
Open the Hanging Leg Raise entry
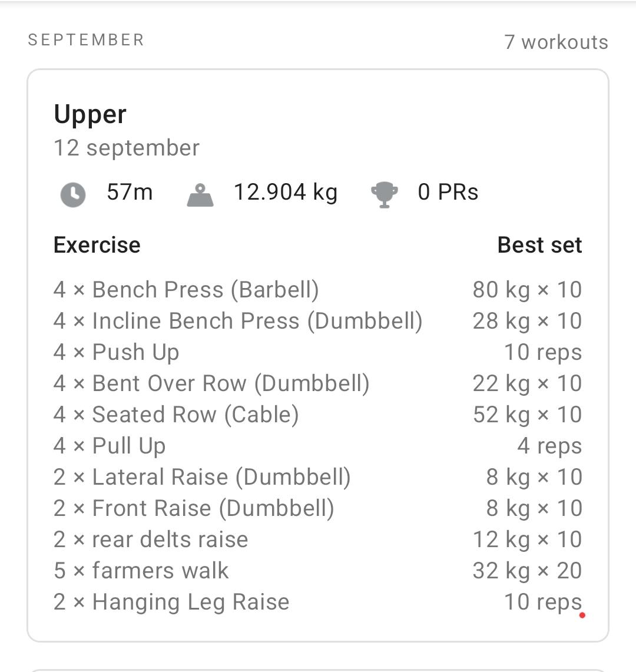pos(171,602)
